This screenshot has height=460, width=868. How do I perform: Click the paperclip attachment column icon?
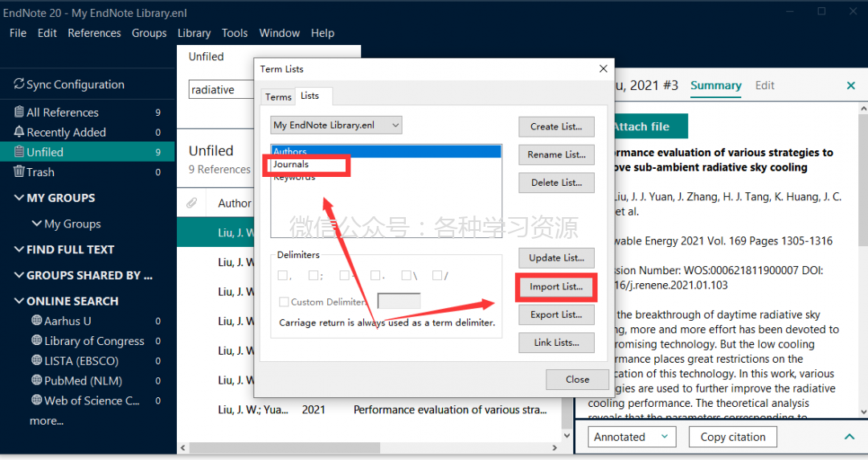coord(191,203)
